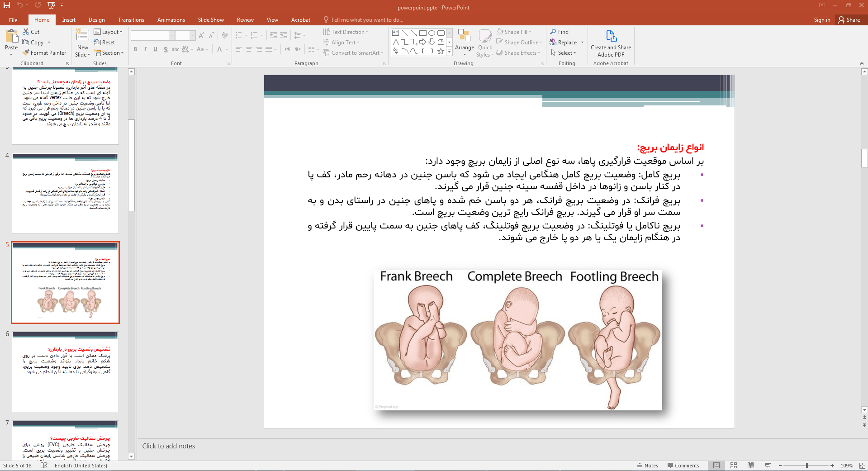Select the Format Painter tool
868x471 pixels.
click(x=44, y=53)
